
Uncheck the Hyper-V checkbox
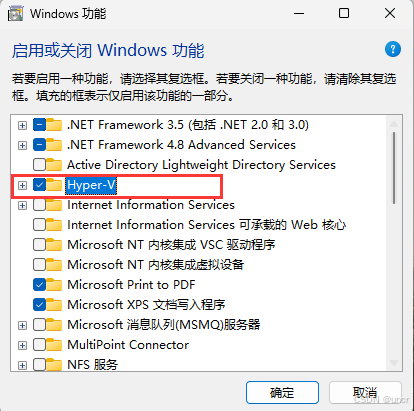(x=39, y=185)
